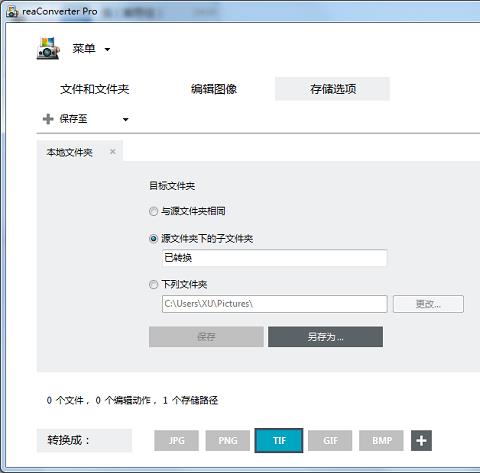
Task: Click the 保存至 label
Action: pos(73,119)
